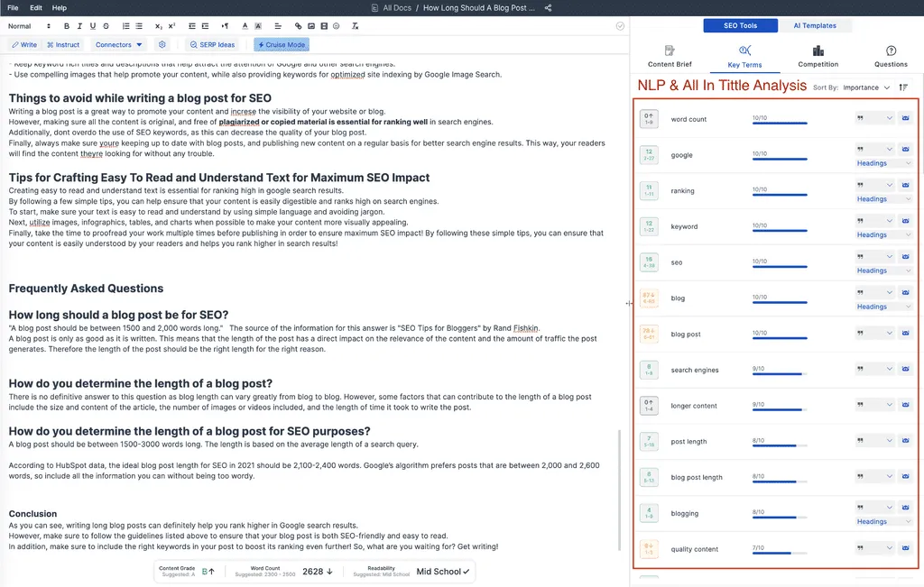Click the SERP Ideas button
924x587 pixels.
click(x=213, y=44)
